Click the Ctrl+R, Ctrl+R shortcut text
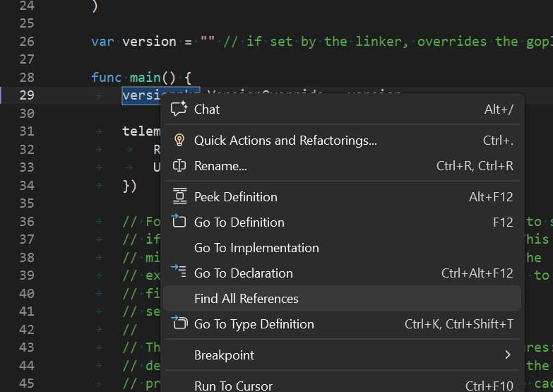 [x=475, y=166]
